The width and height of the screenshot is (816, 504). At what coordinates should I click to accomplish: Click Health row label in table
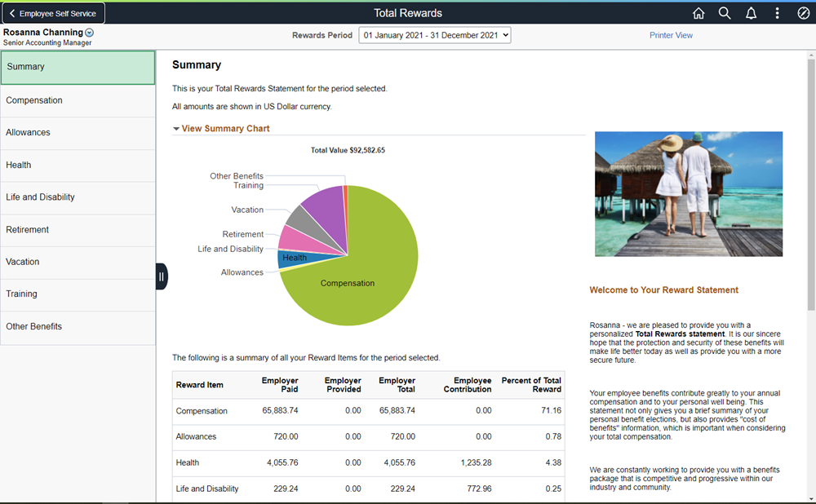[x=188, y=463]
